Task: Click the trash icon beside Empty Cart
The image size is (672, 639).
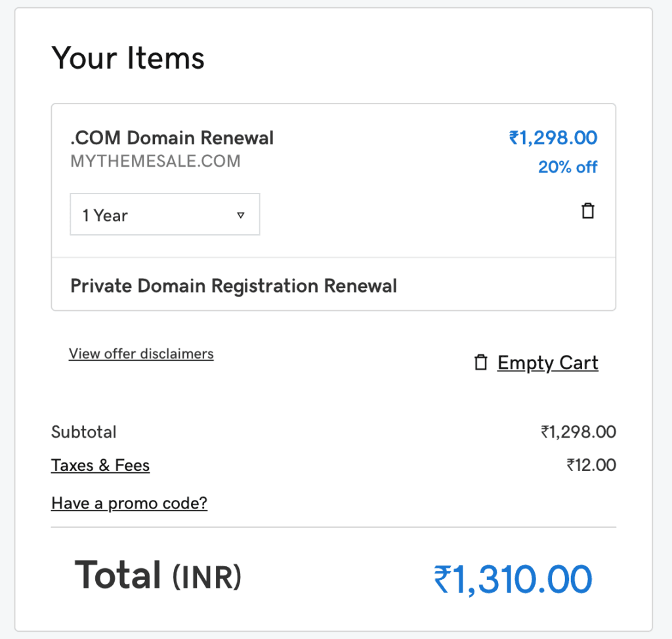Action: point(481,363)
